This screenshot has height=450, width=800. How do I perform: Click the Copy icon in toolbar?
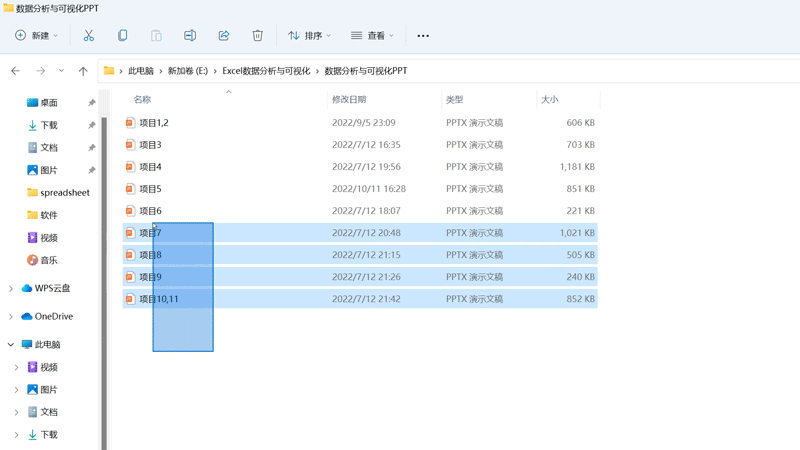(x=122, y=35)
